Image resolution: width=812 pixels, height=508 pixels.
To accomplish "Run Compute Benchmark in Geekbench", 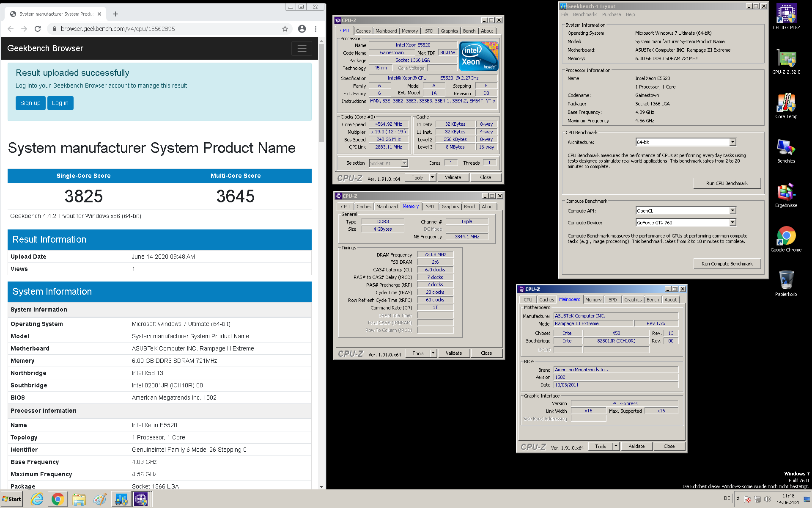I will point(727,264).
